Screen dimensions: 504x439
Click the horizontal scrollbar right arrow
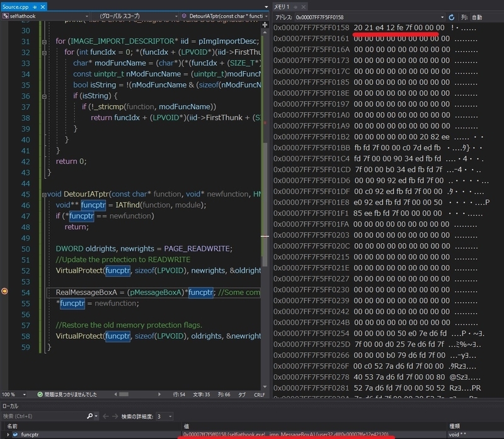(159, 394)
